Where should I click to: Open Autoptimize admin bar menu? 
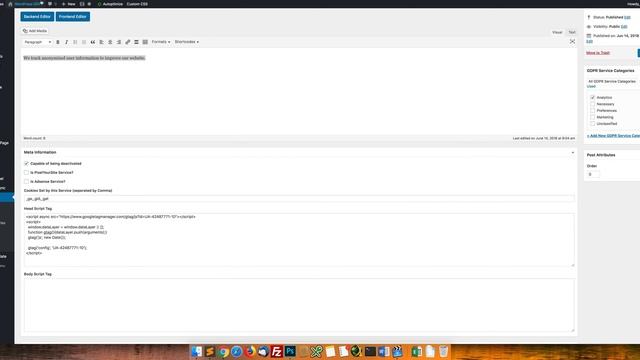click(110, 4)
